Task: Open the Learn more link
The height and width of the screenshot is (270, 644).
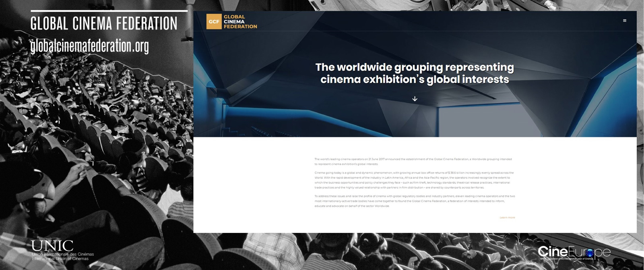Action: 507,218
